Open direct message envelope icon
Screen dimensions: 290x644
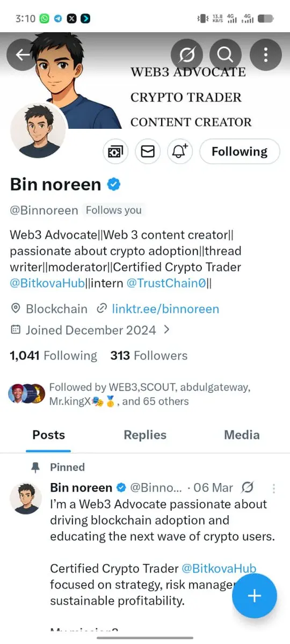click(148, 152)
